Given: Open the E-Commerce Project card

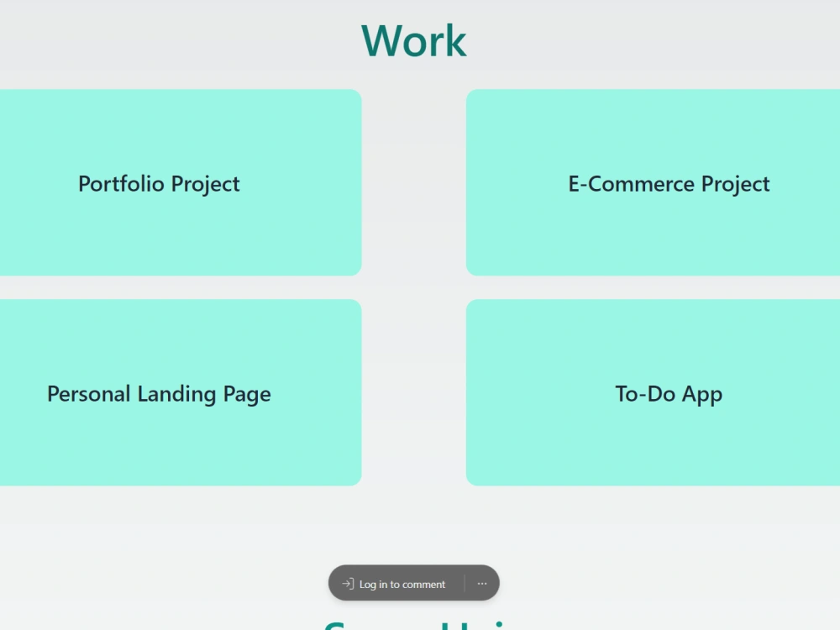Looking at the screenshot, I should pyautogui.click(x=653, y=182).
